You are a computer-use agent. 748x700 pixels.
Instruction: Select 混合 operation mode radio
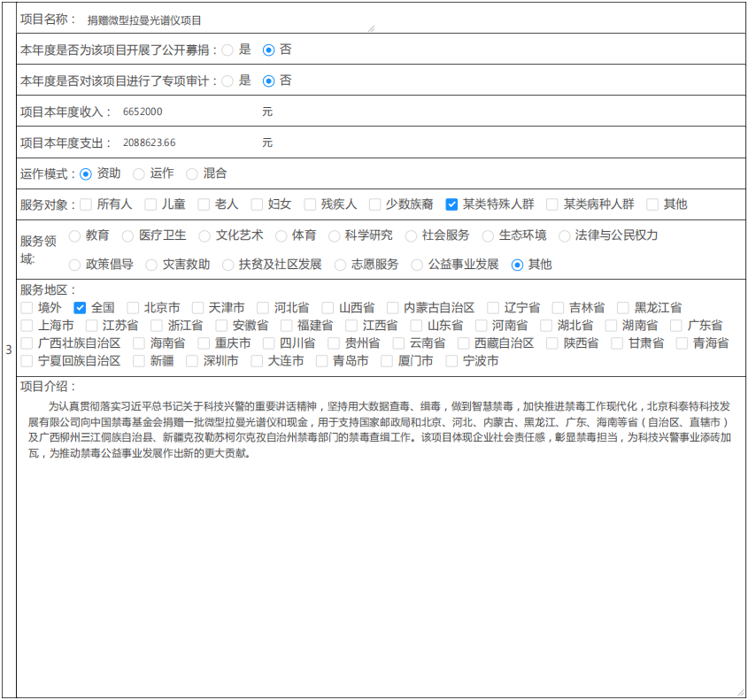coord(192,174)
